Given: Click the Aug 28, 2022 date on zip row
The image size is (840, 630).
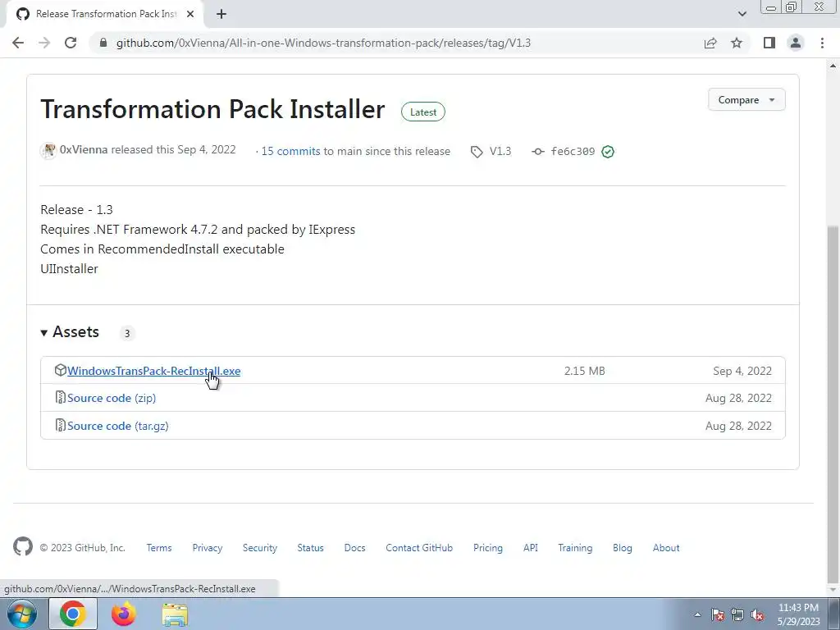Looking at the screenshot, I should (x=739, y=398).
